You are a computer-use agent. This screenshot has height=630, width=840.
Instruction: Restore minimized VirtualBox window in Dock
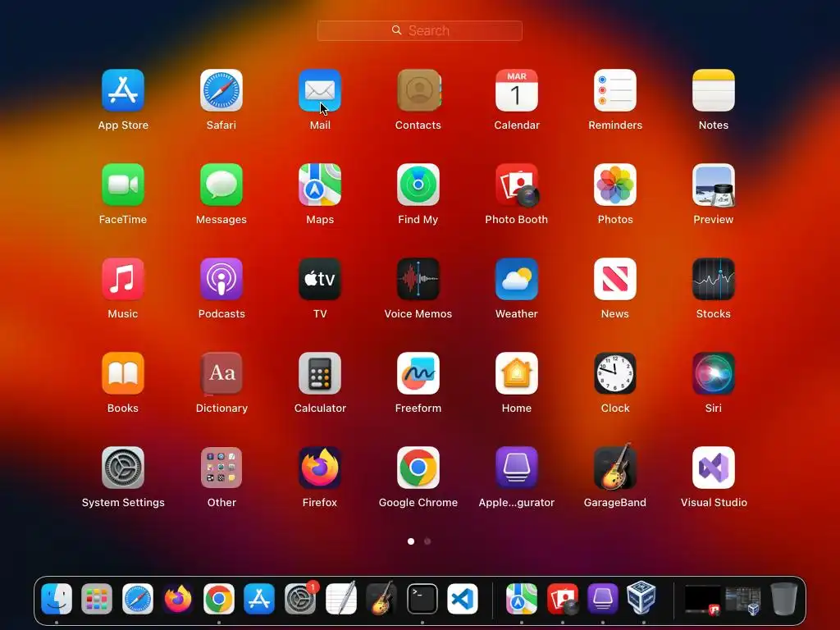(x=743, y=600)
